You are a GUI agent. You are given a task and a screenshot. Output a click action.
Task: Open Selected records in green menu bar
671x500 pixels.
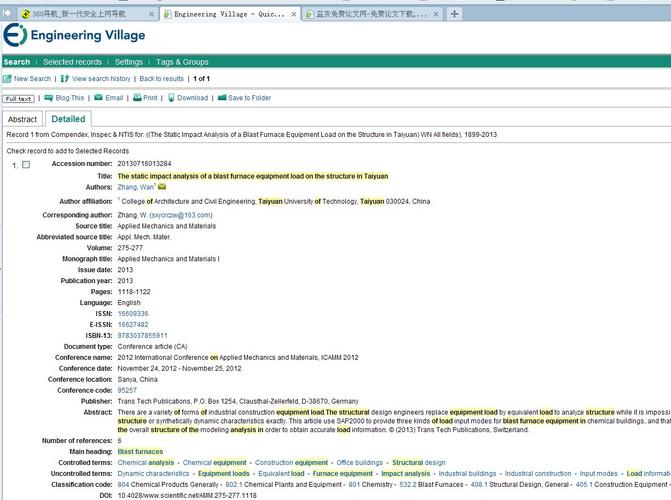[x=72, y=62]
